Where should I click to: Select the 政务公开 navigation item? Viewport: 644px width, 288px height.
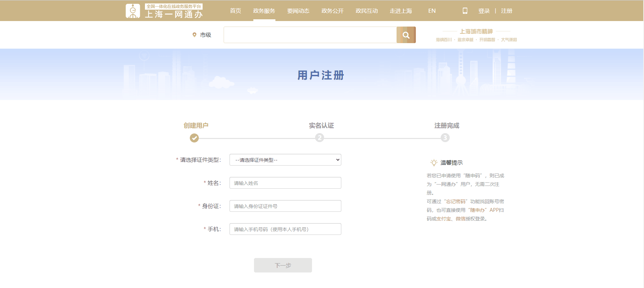click(332, 11)
